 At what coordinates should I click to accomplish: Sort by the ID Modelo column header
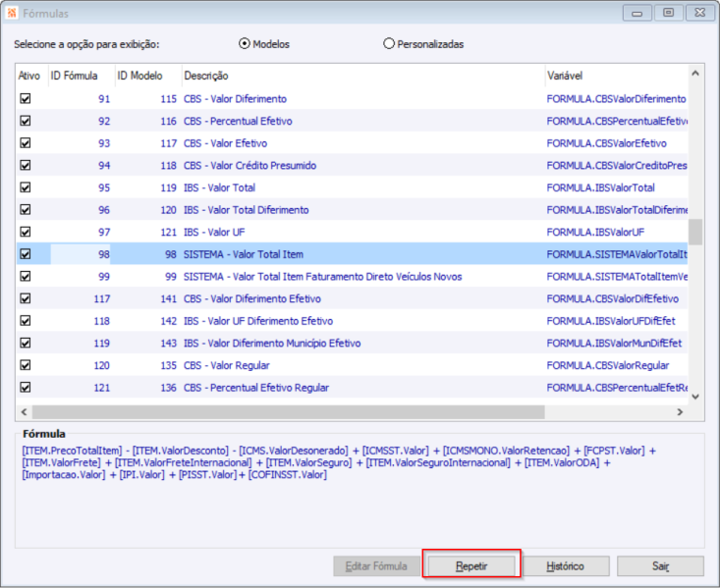pyautogui.click(x=148, y=76)
